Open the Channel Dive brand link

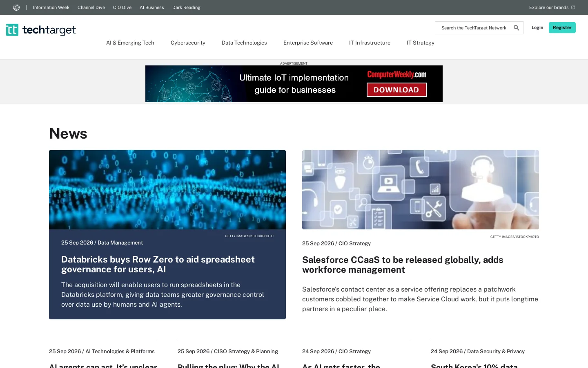click(91, 7)
